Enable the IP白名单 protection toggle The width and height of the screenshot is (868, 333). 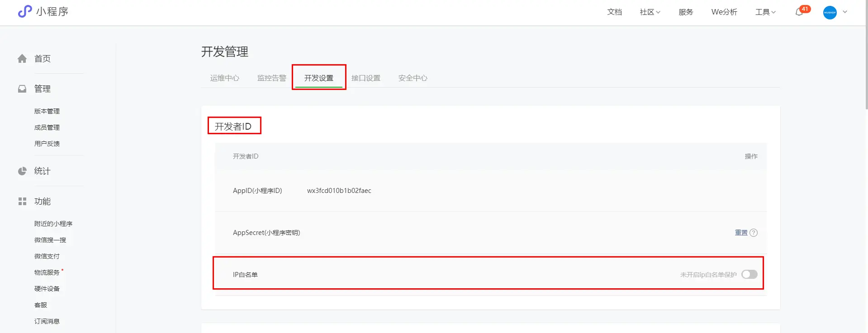coord(749,274)
